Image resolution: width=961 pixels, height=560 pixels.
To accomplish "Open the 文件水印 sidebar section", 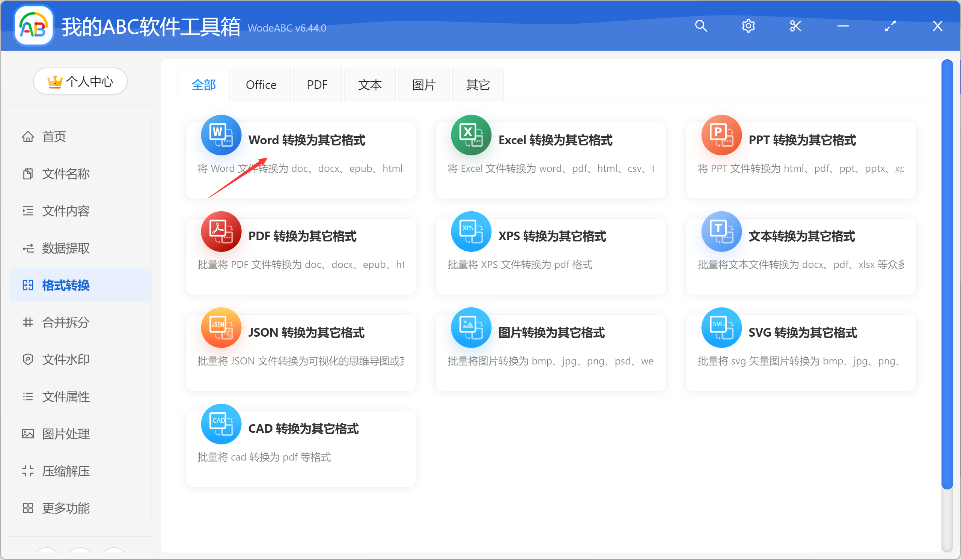I will pos(66,359).
